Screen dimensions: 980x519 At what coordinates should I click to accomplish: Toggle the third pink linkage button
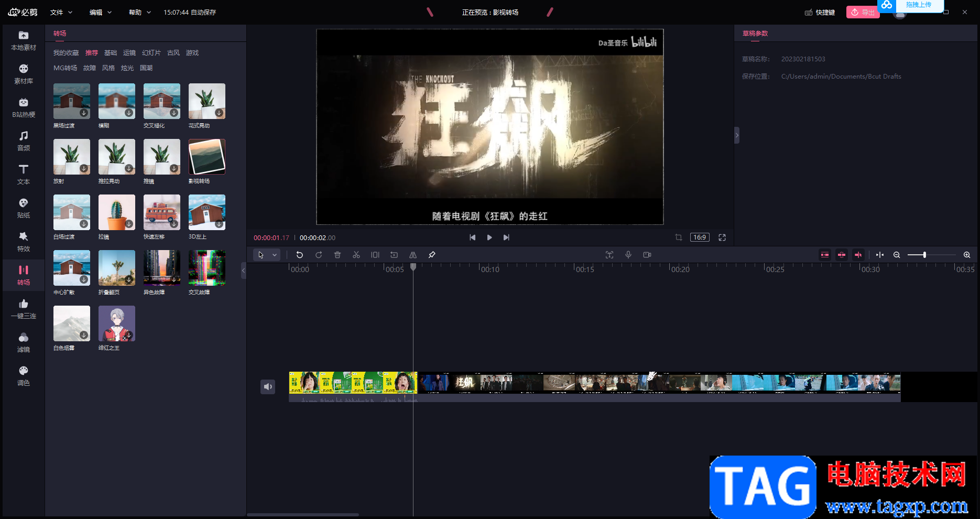(858, 255)
